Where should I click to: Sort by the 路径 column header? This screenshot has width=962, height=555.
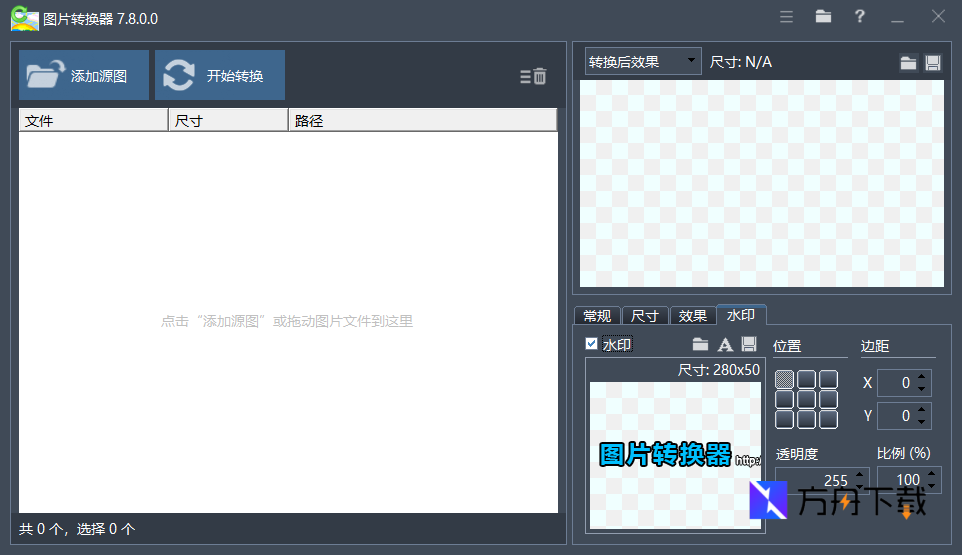pos(423,120)
